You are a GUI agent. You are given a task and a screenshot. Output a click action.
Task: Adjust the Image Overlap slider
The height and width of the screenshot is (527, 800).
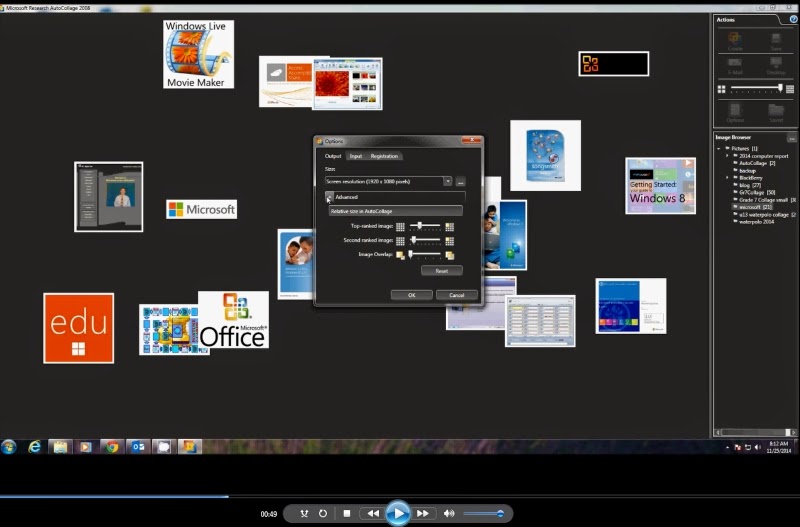(424, 255)
